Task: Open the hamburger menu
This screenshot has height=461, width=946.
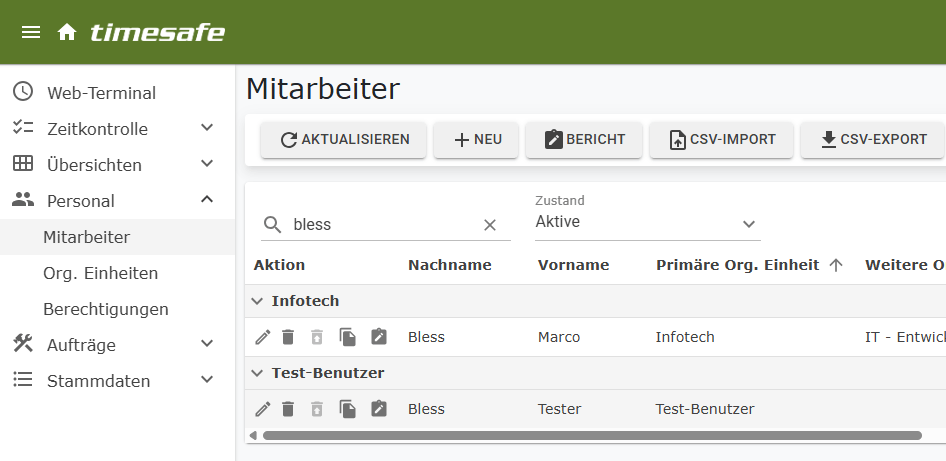Action: [x=31, y=32]
